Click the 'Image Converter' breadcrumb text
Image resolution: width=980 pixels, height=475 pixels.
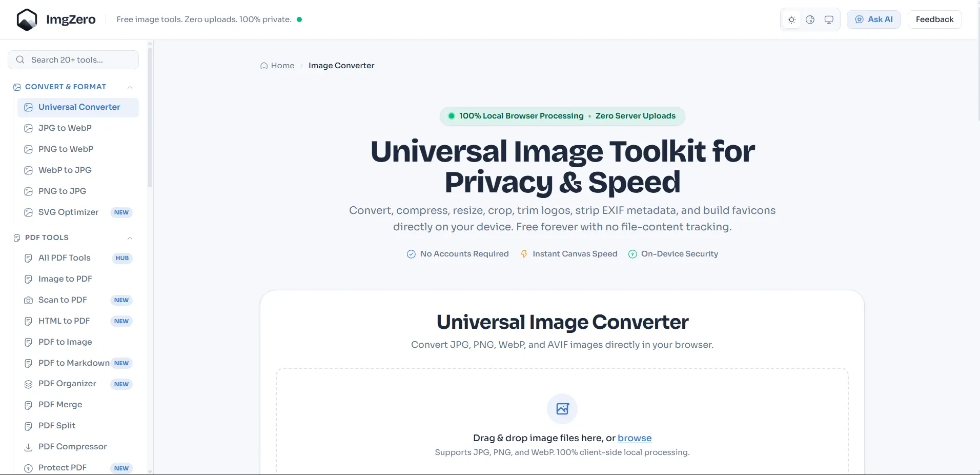341,66
